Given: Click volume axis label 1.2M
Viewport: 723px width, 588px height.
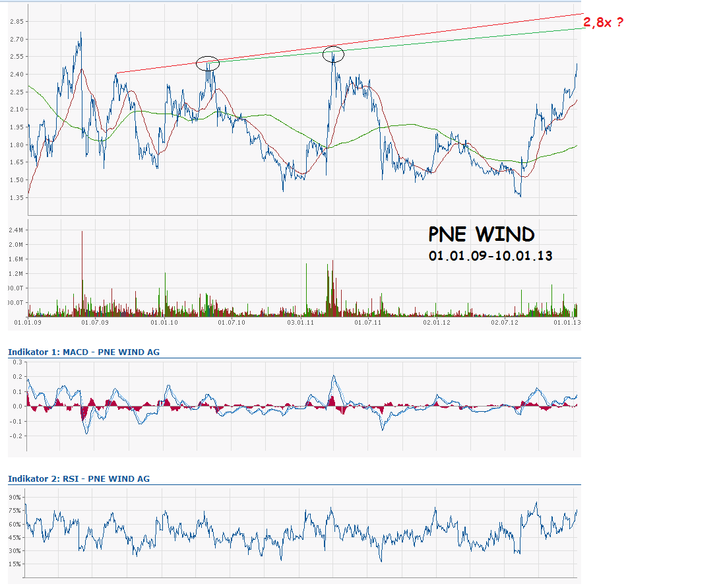Looking at the screenshot, I should (16, 273).
